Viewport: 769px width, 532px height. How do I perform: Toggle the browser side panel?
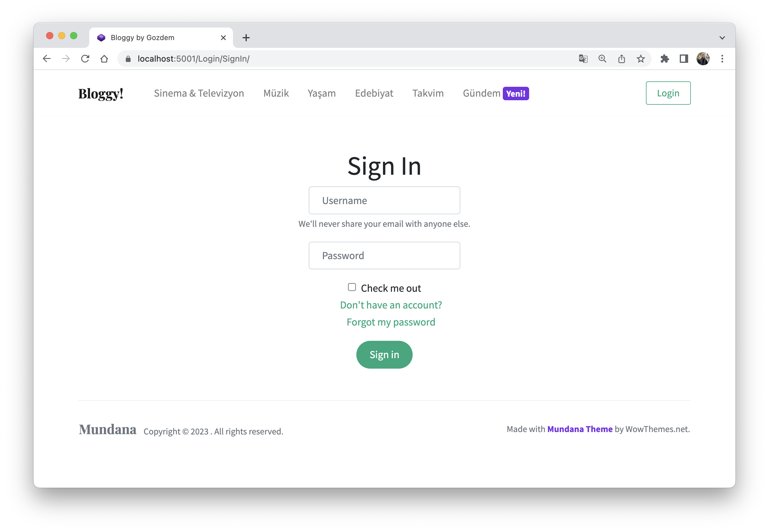coord(684,59)
